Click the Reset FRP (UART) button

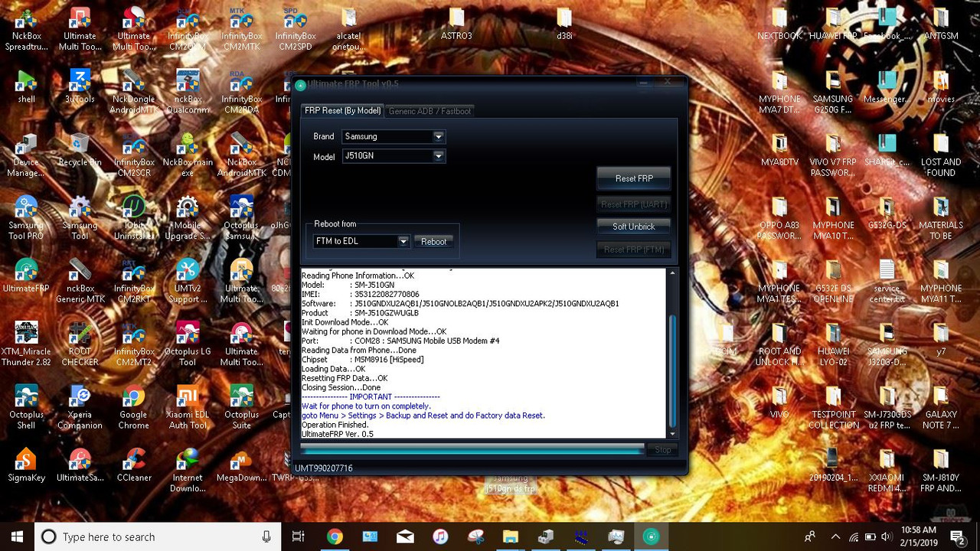(634, 204)
